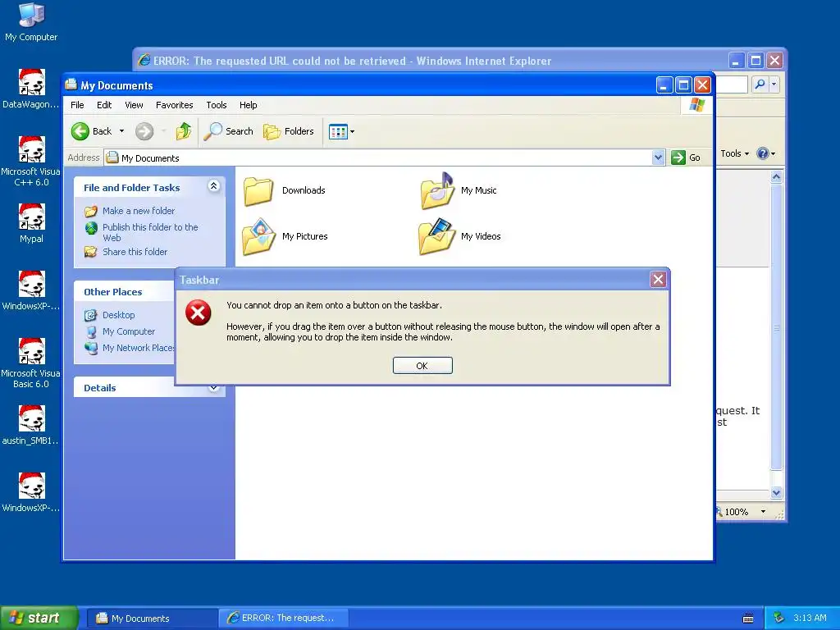840x630 pixels.
Task: Close the Taskbar error dialog
Action: click(x=658, y=279)
